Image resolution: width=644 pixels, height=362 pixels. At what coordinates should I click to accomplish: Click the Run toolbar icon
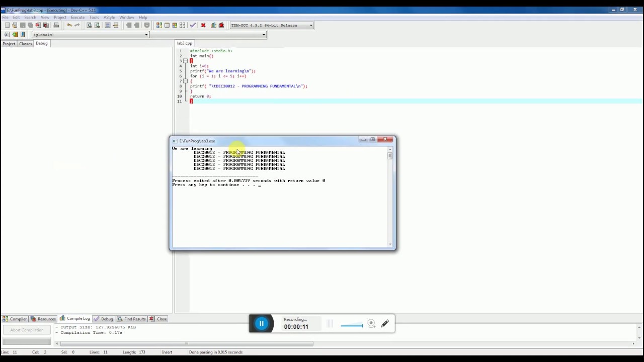click(167, 25)
